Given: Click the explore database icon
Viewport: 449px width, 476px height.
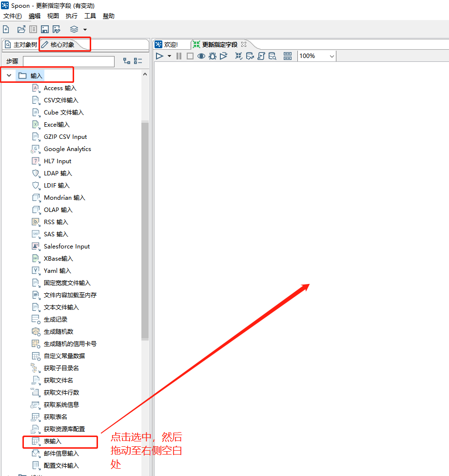Looking at the screenshot, I should point(273,56).
